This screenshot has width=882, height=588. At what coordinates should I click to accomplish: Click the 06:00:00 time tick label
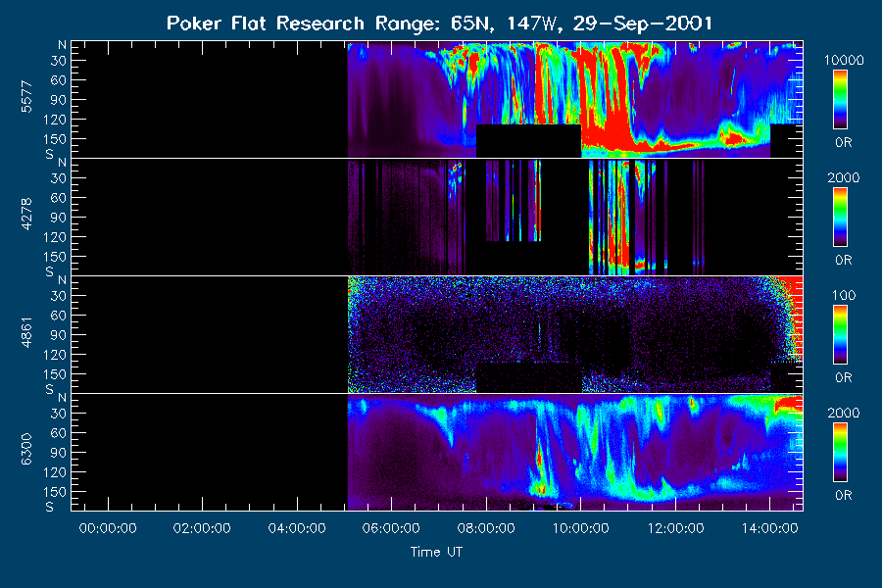(x=391, y=528)
